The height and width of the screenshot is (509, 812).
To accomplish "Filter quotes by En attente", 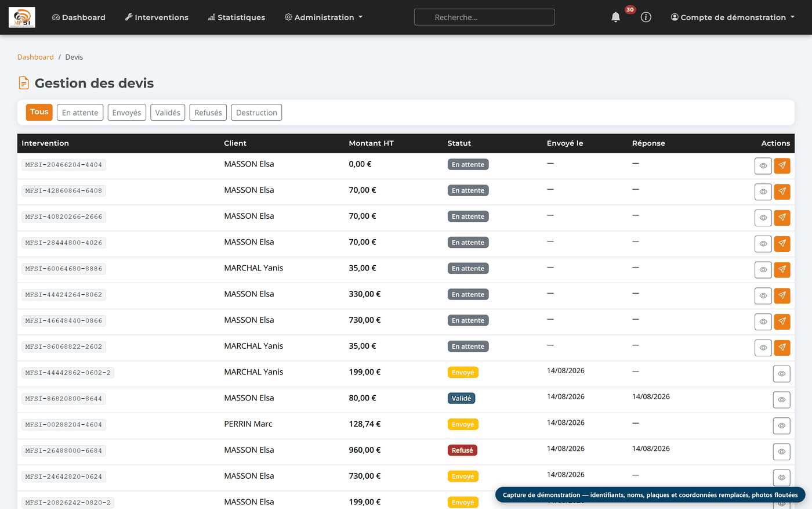I will (x=80, y=113).
